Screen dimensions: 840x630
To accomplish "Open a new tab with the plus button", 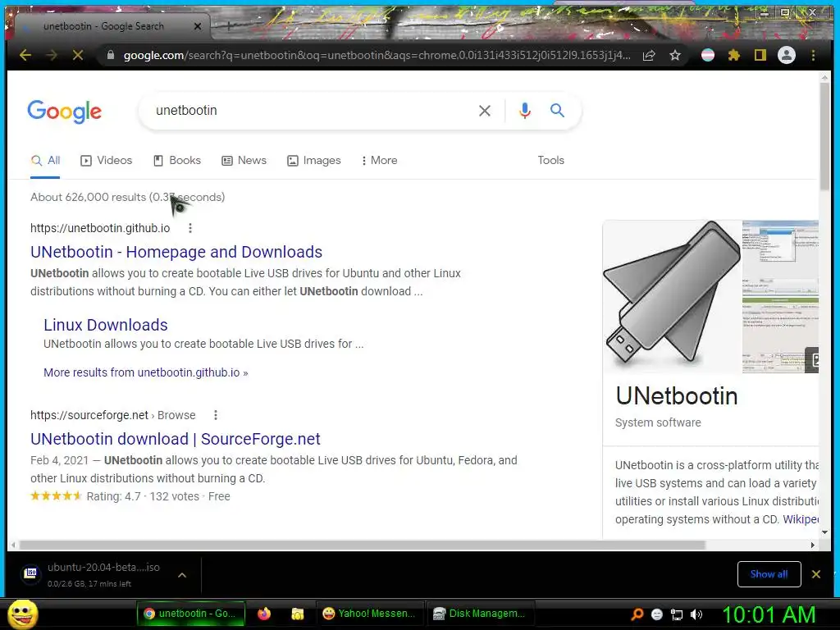I will click(229, 25).
